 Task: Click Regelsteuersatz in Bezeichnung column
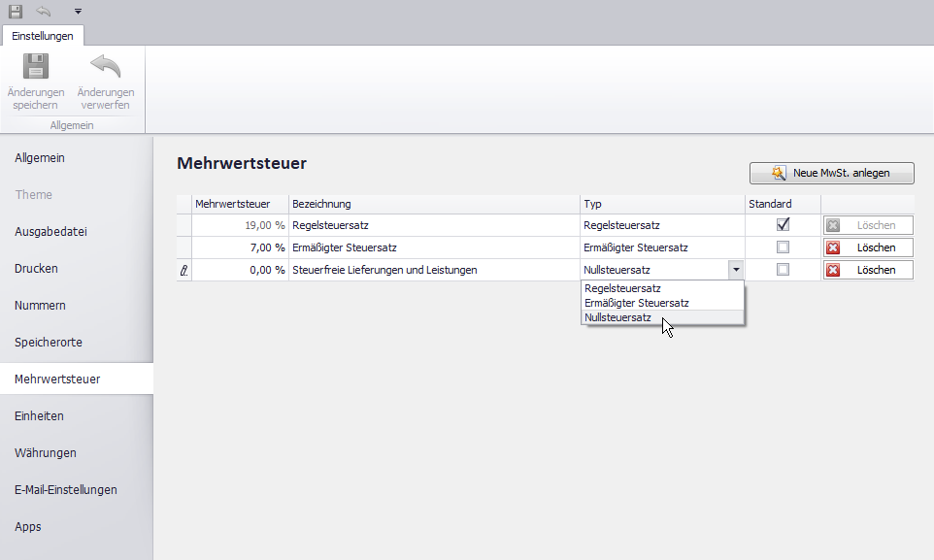[434, 225]
